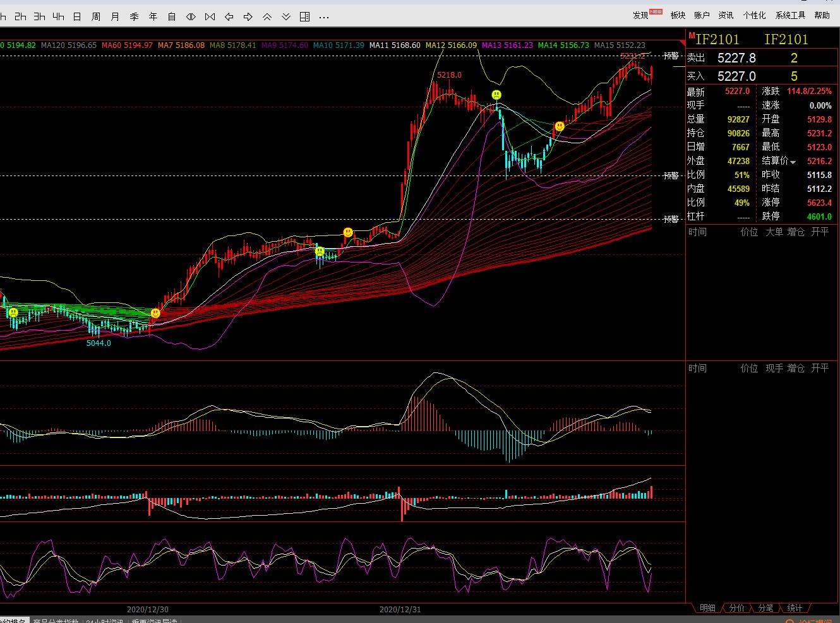This screenshot has height=623, width=840.
Task: Click the compress-horizontally bowtie icon
Action: [210, 16]
